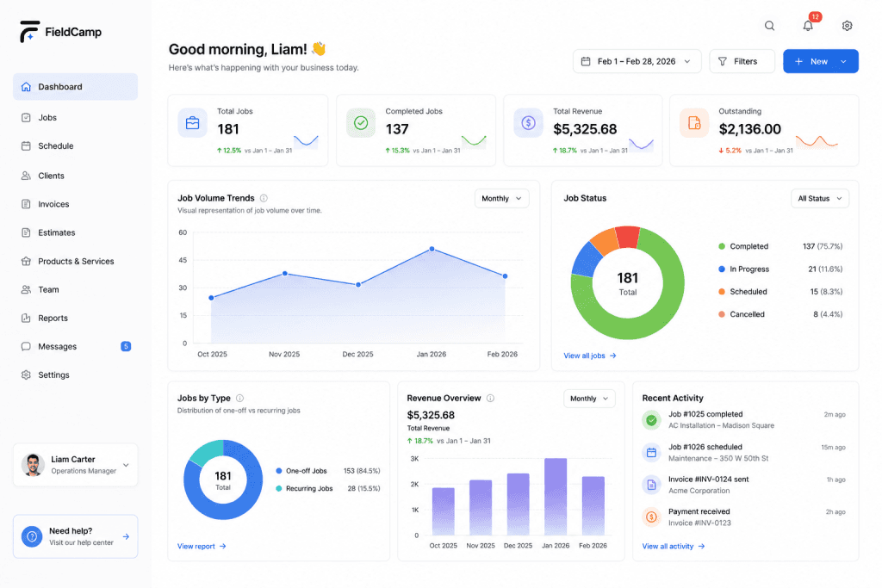882x588 pixels.
Task: Click the Scheduled legend dot
Action: [x=722, y=292]
